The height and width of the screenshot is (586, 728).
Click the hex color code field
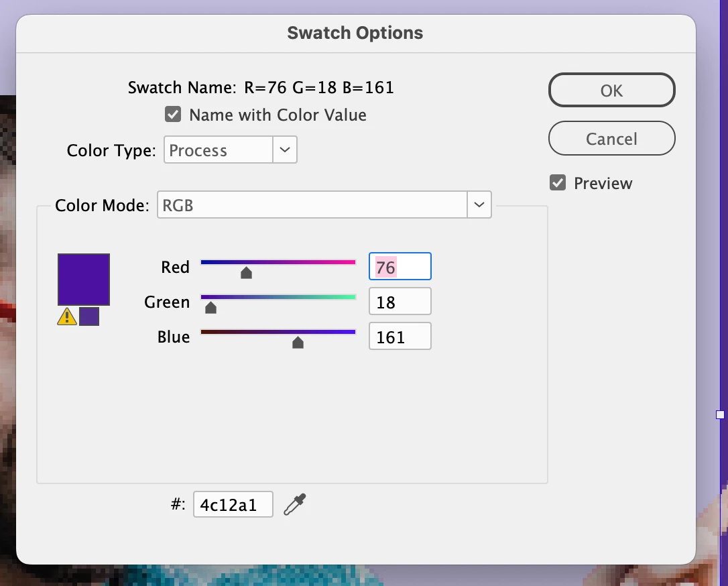point(233,504)
